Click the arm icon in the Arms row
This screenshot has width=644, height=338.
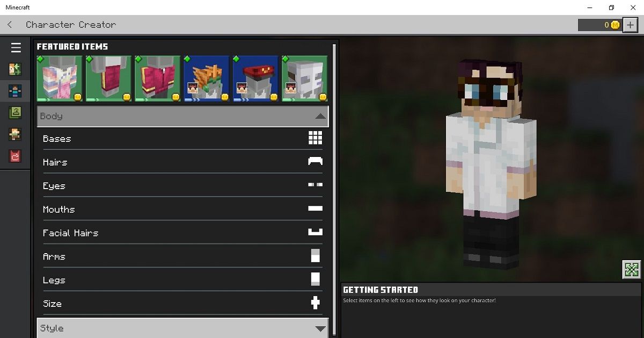(x=316, y=256)
